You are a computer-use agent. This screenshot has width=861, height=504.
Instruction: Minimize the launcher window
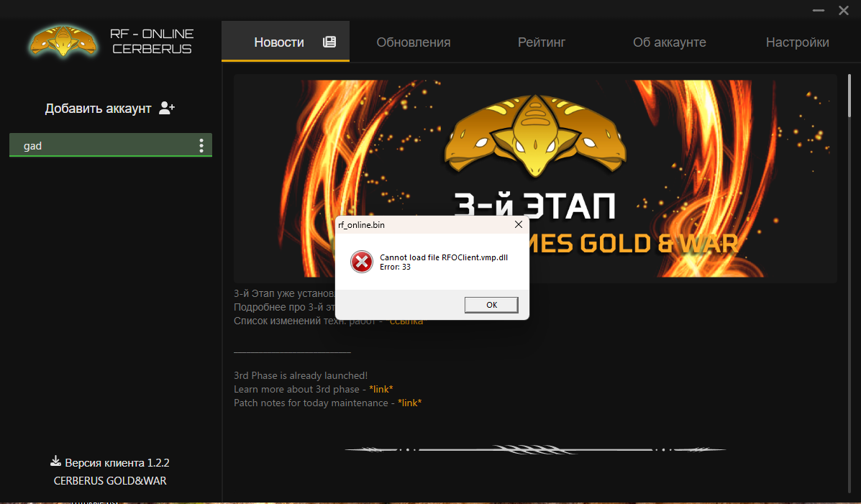point(818,11)
